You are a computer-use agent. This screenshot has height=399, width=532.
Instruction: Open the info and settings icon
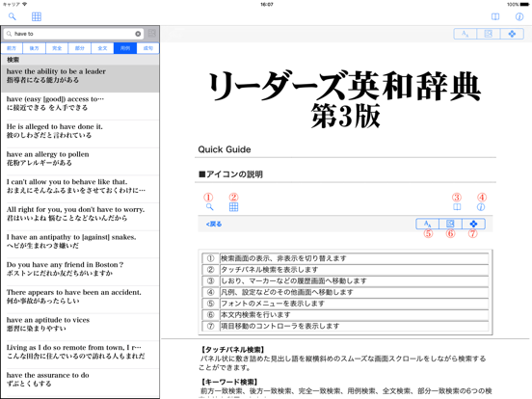[519, 16]
